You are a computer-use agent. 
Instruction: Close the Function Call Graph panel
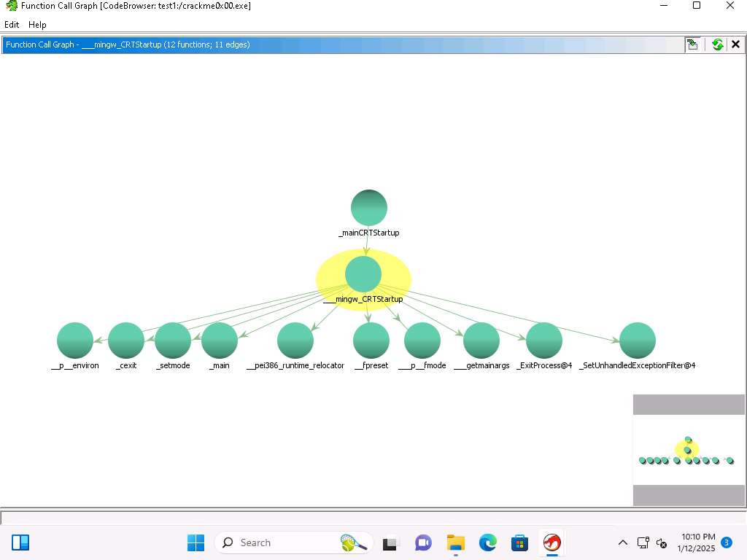[x=735, y=44]
